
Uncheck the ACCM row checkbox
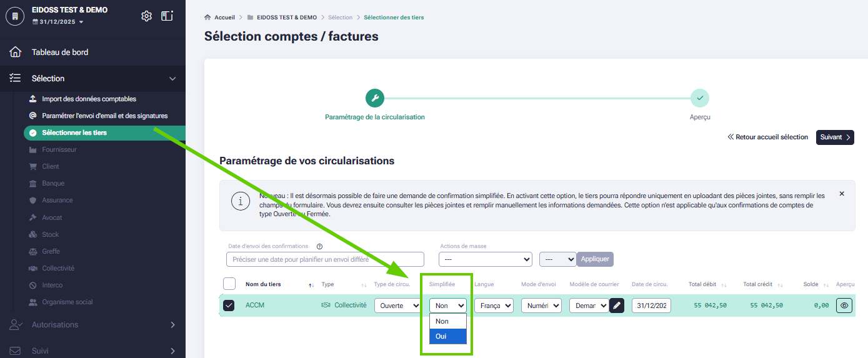pyautogui.click(x=229, y=306)
